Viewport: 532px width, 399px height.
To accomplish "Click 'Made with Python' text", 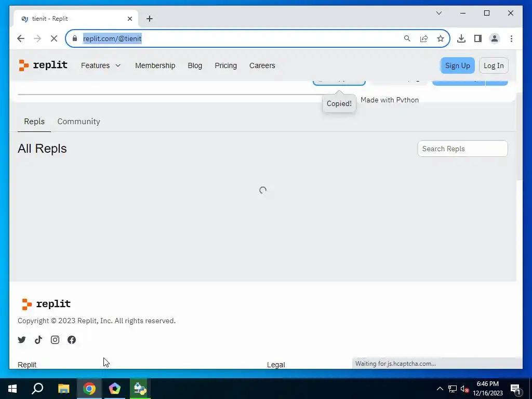I will 390,100.
